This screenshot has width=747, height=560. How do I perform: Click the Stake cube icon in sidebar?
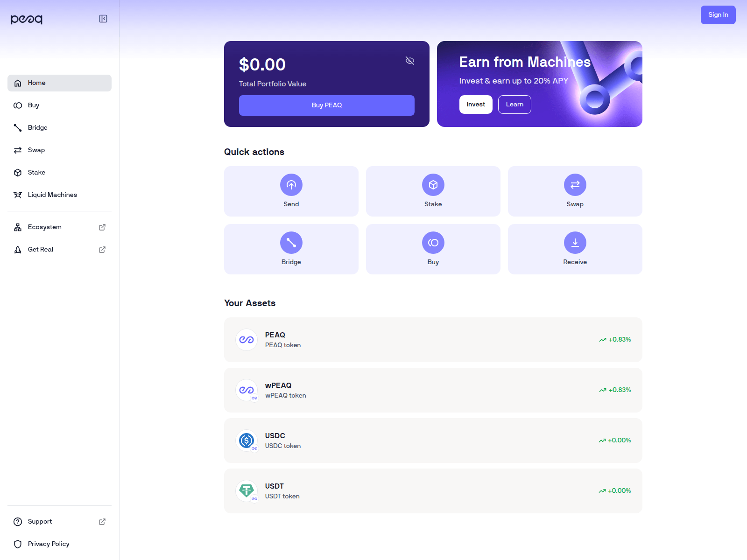click(x=18, y=173)
